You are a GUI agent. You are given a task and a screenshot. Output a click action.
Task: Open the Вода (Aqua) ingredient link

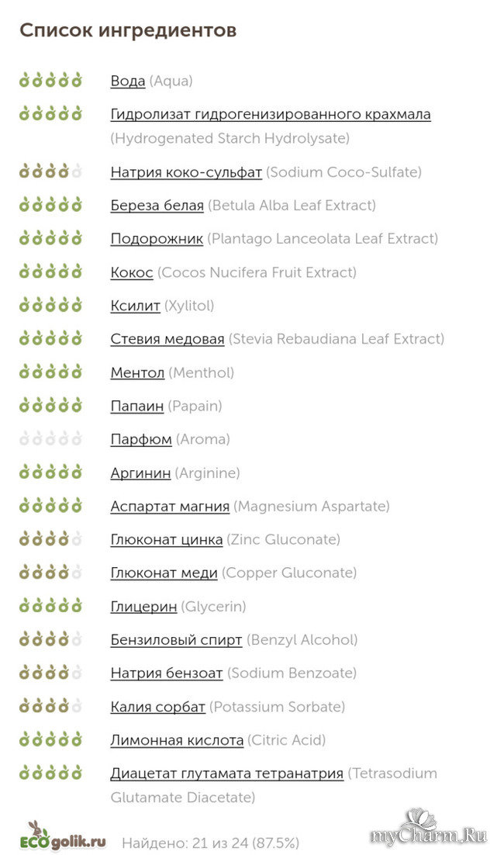128,81
